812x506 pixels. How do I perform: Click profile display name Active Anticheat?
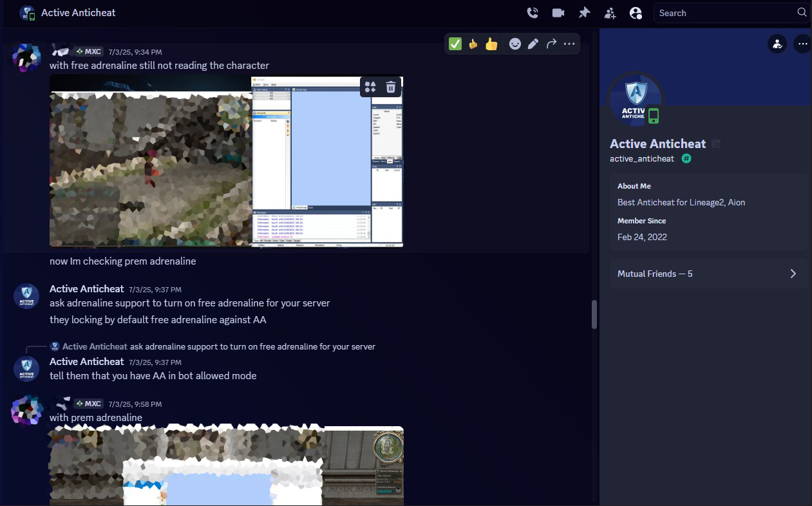pos(657,144)
